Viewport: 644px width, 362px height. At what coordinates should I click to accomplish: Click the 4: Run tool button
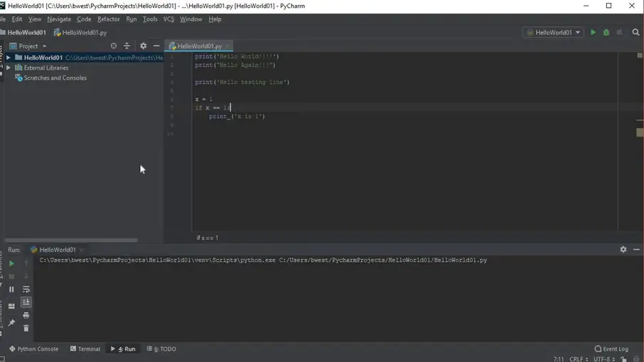pos(123,349)
